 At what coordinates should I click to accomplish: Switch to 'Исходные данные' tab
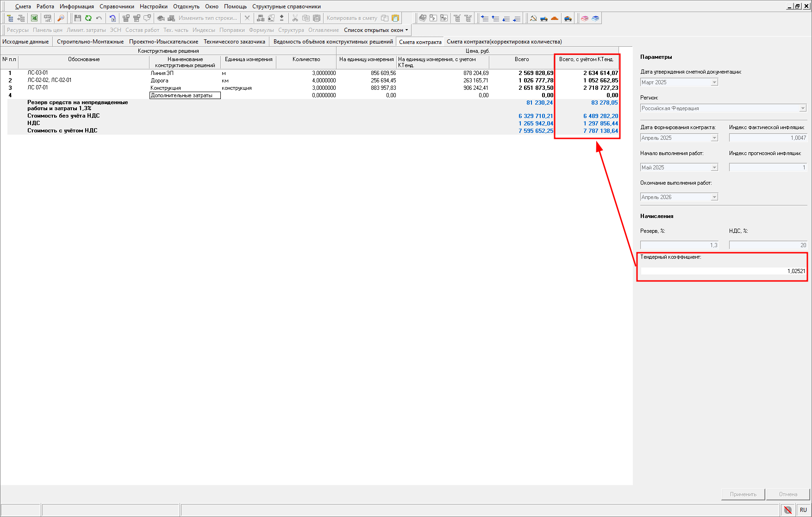[x=25, y=42]
